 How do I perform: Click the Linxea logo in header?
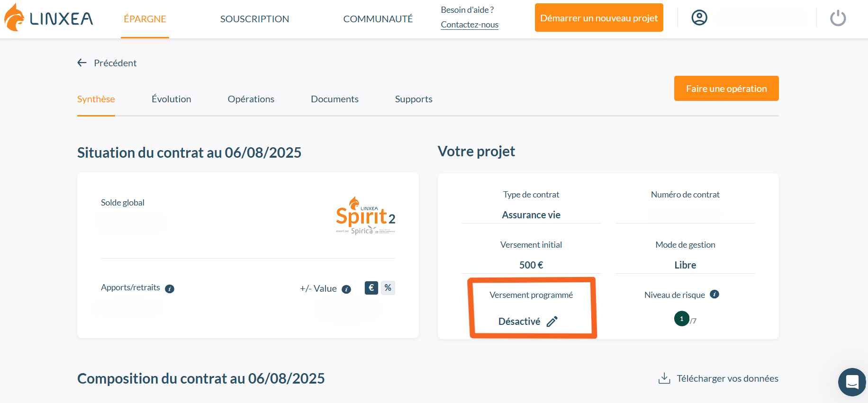pos(48,18)
